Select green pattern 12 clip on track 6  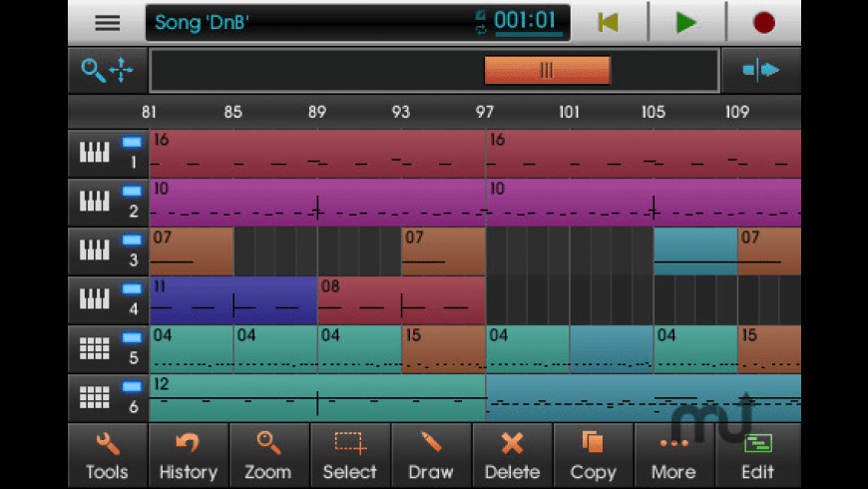(317, 397)
